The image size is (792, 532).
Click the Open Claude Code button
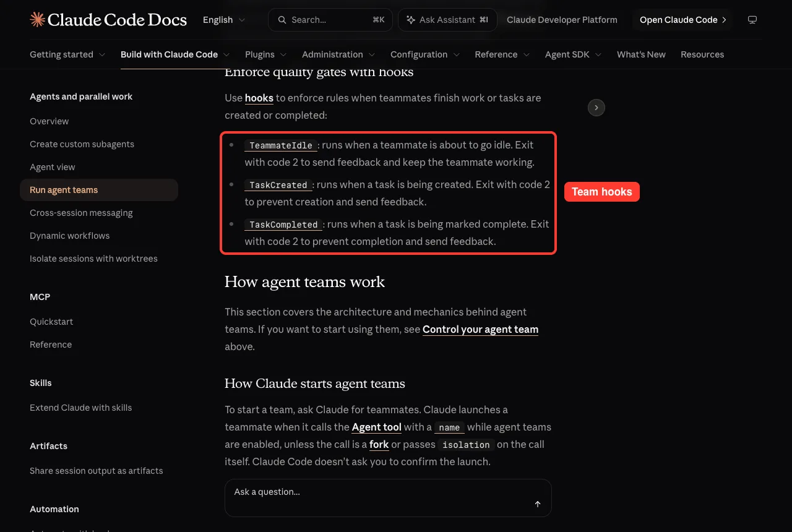[x=683, y=20]
